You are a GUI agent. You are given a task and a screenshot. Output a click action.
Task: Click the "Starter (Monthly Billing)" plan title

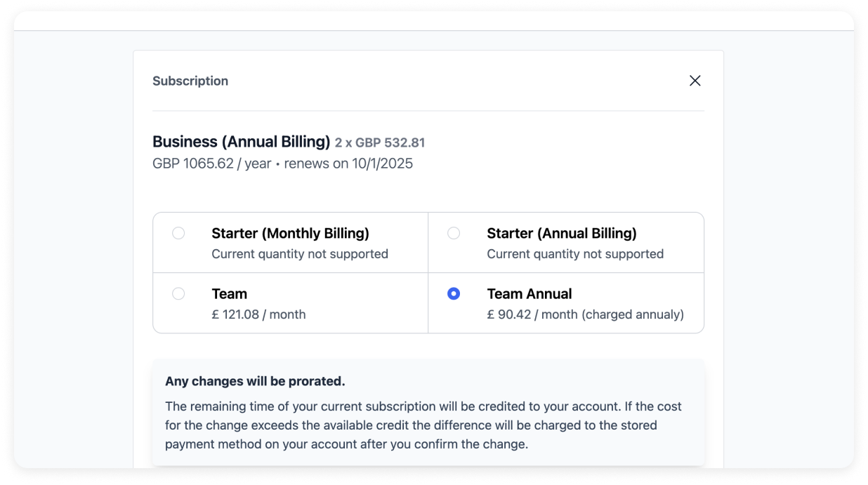[290, 233]
